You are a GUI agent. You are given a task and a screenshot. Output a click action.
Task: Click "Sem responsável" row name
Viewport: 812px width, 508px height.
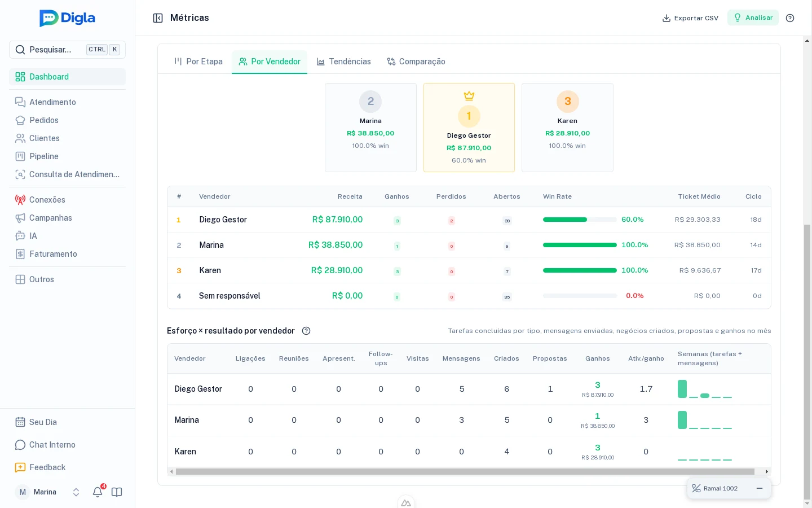point(230,296)
